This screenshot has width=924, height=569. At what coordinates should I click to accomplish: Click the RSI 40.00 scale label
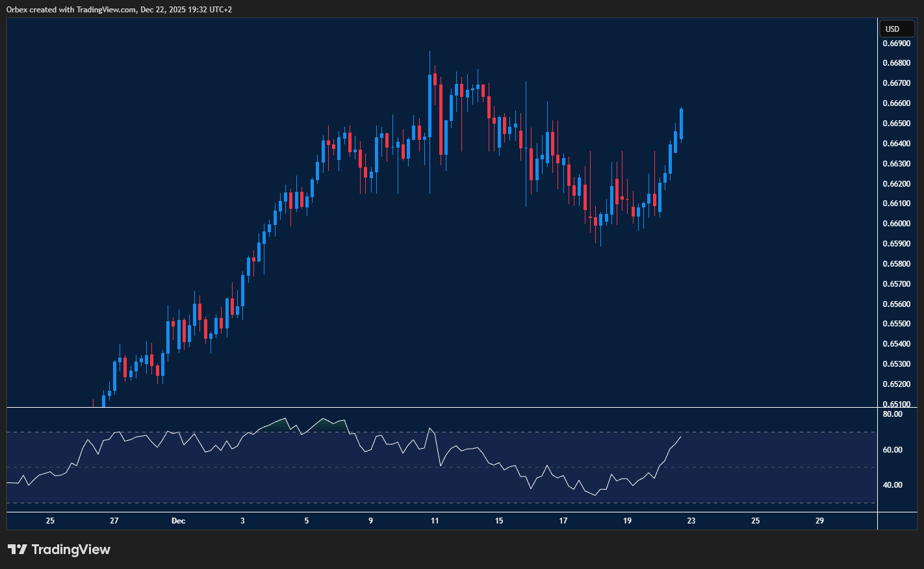(892, 485)
